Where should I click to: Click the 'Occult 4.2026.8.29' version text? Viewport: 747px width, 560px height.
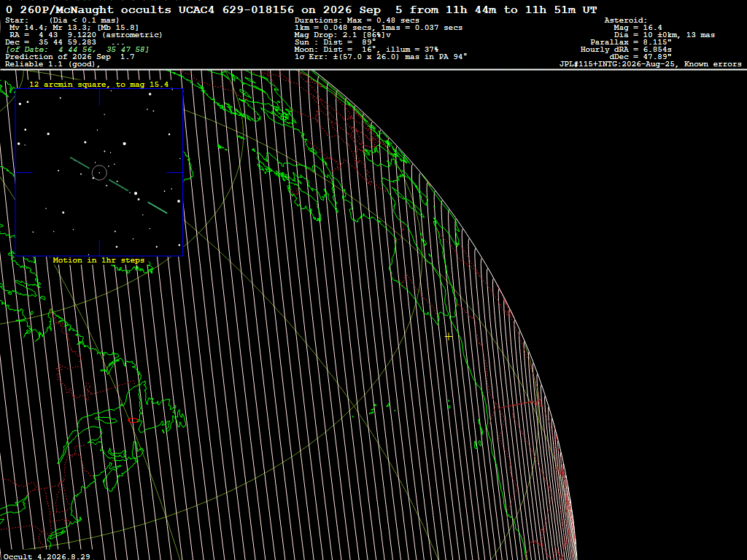coord(47,556)
